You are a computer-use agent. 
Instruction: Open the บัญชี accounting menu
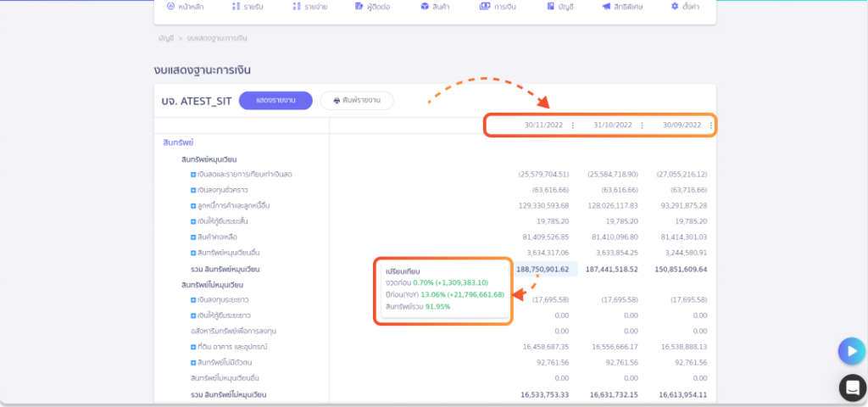pyautogui.click(x=559, y=7)
